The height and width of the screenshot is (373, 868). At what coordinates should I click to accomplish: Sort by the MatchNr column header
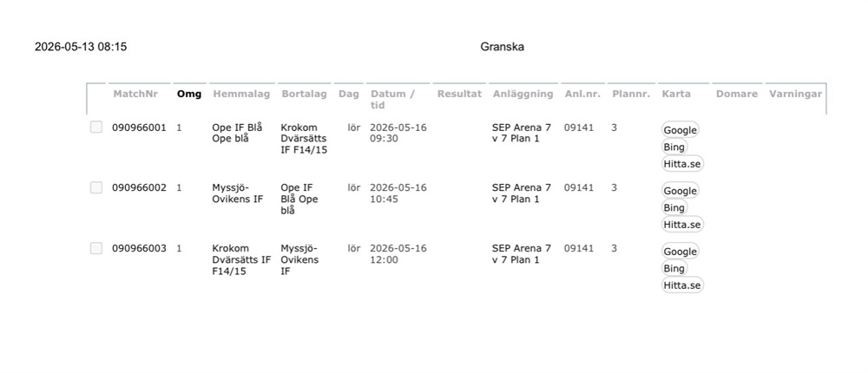click(x=135, y=94)
